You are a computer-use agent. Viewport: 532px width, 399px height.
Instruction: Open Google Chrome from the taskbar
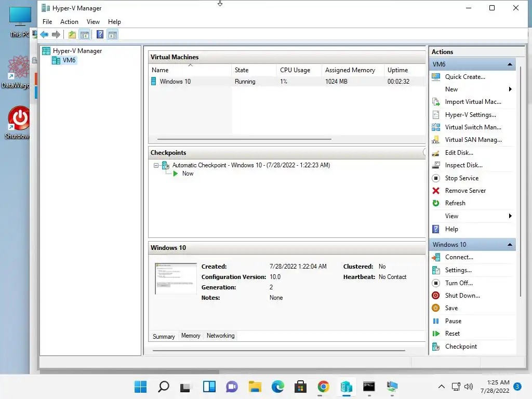click(x=323, y=387)
